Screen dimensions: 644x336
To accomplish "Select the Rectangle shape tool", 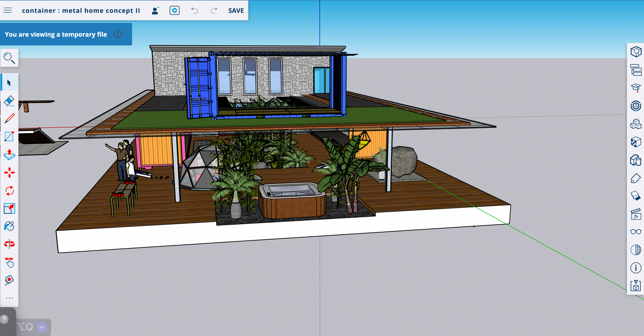I will coord(9,136).
